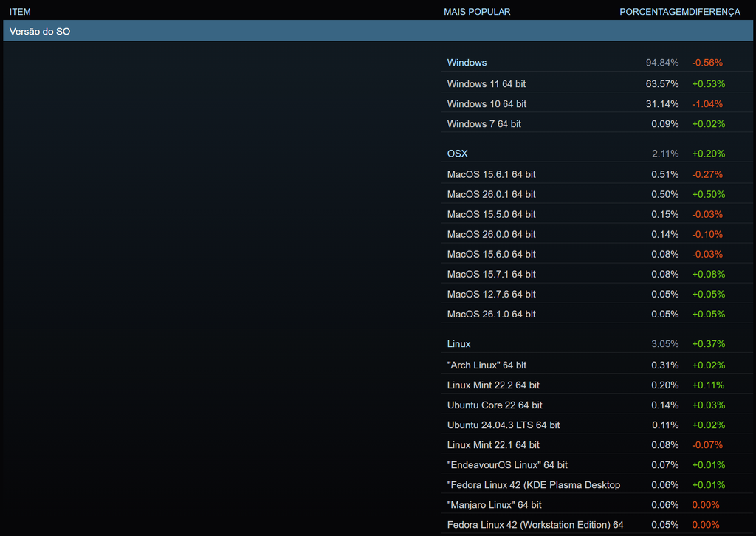
Task: Select the Windows category row
Action: [x=467, y=63]
